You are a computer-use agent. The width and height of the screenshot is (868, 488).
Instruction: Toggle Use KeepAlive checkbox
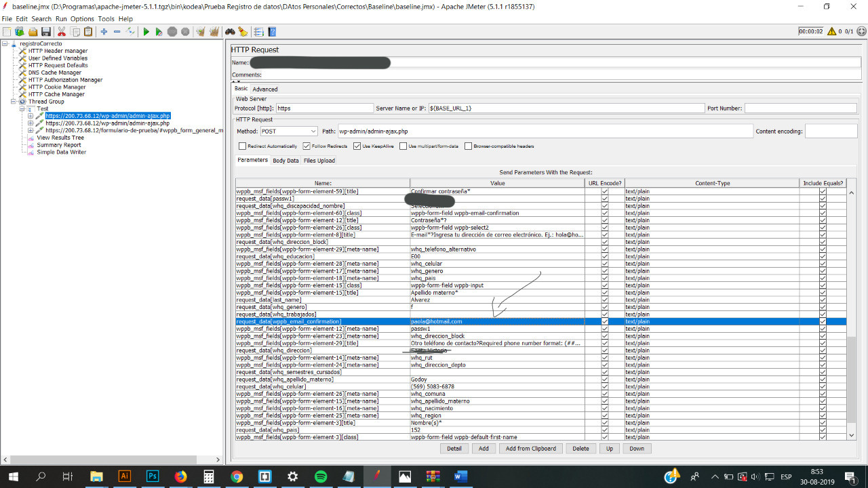357,146
